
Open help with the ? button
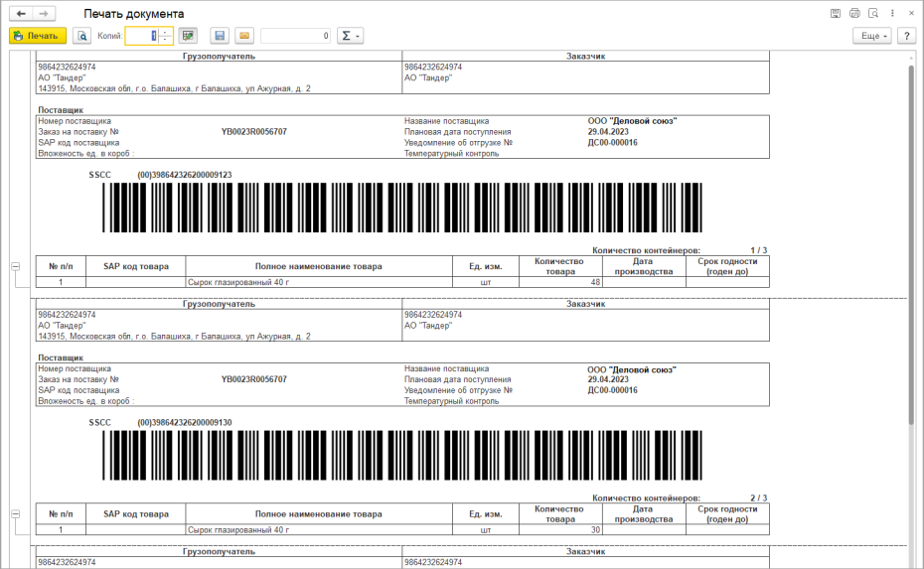(x=907, y=36)
